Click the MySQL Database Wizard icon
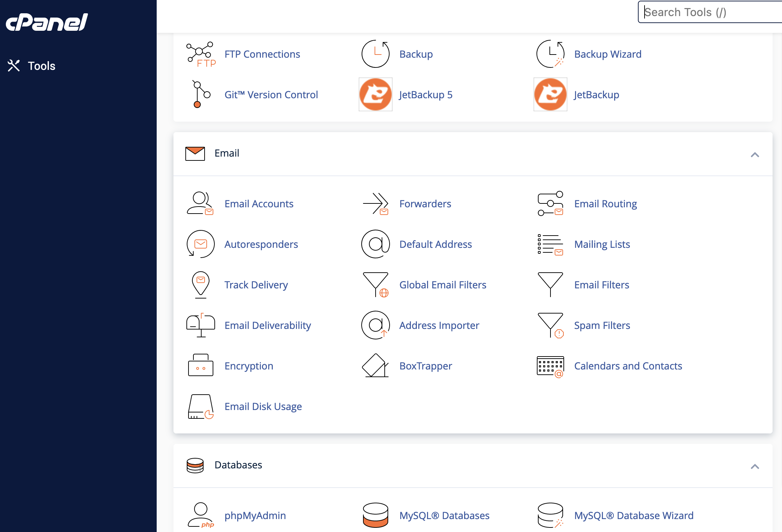782x532 pixels. (x=550, y=515)
